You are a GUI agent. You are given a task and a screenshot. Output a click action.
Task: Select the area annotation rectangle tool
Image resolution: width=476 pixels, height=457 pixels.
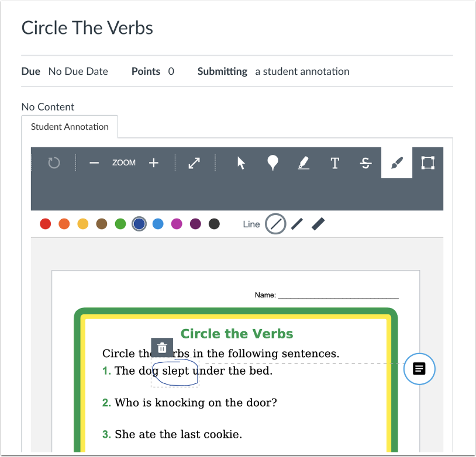click(x=427, y=163)
